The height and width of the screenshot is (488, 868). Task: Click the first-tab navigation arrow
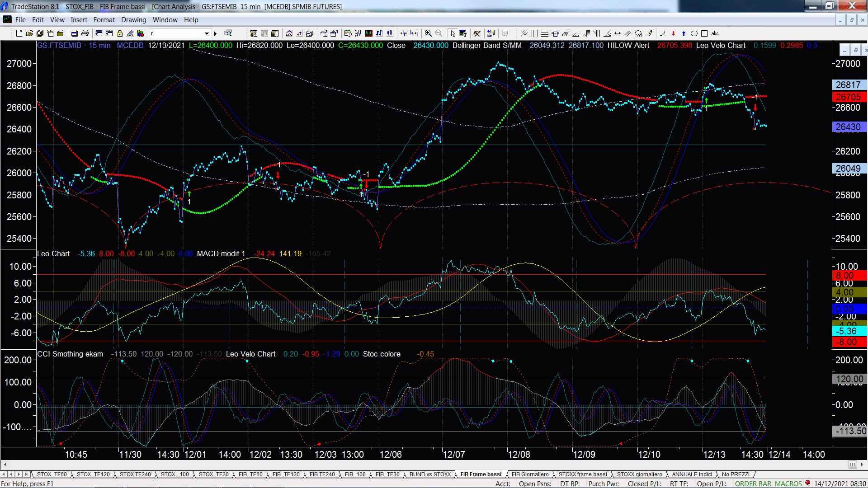coord(4,474)
